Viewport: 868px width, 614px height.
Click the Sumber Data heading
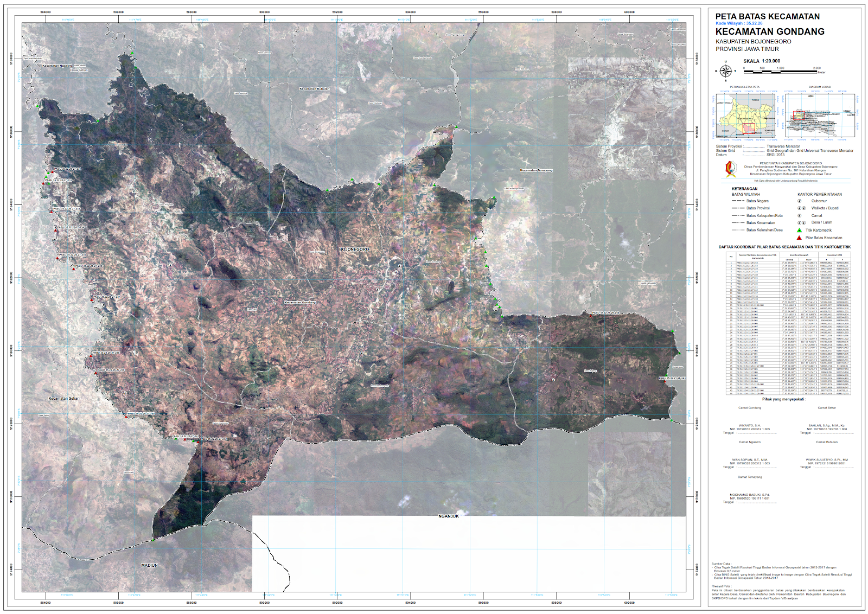(722, 564)
